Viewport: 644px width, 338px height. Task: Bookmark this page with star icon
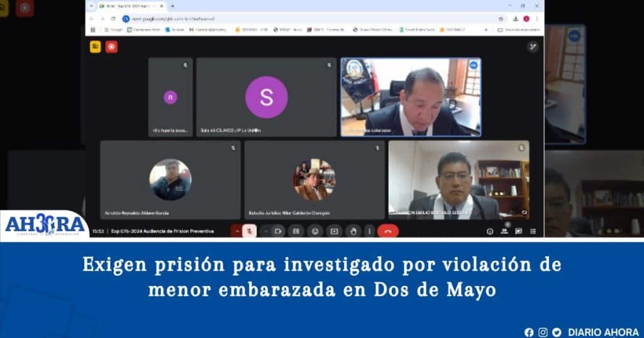[x=501, y=19]
